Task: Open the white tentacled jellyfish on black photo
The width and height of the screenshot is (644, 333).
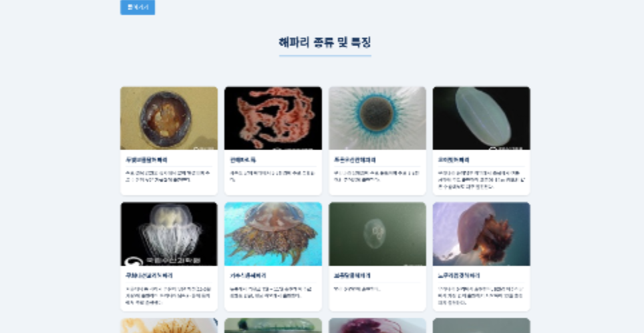Action: click(x=169, y=234)
